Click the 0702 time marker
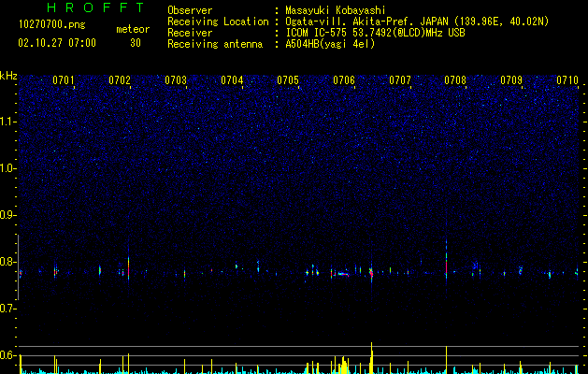Screen dimensions: 588x374 click(120, 80)
